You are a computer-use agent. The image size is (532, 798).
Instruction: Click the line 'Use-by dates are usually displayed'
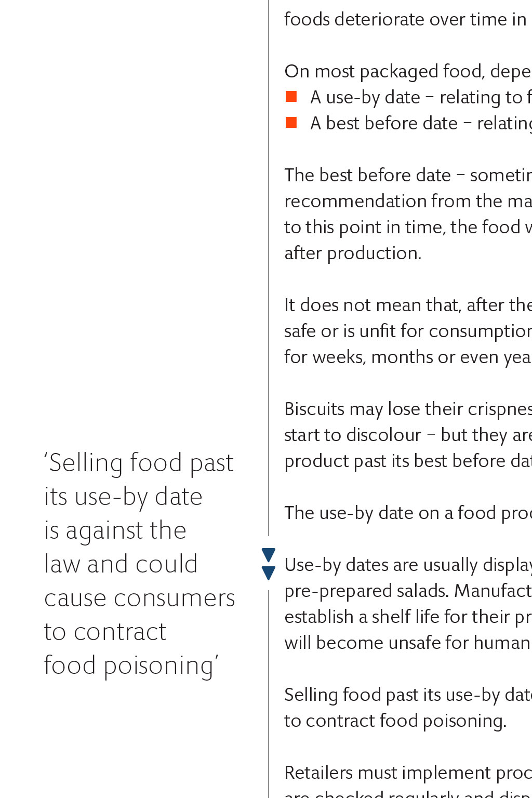(x=408, y=565)
